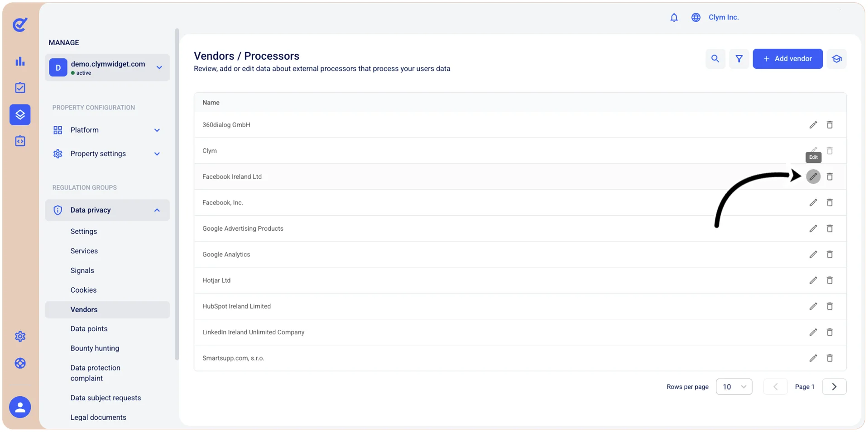This screenshot has height=432, width=868.
Task: Expand the Property settings section
Action: coord(107,154)
